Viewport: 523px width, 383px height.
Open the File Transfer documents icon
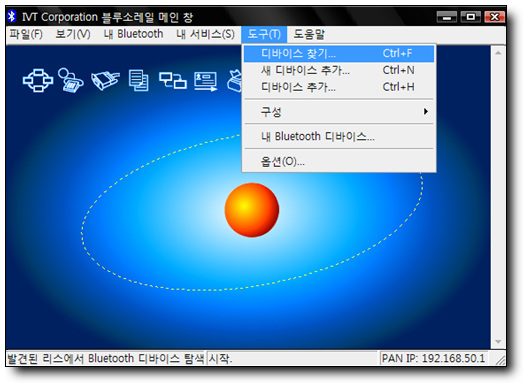click(x=139, y=80)
